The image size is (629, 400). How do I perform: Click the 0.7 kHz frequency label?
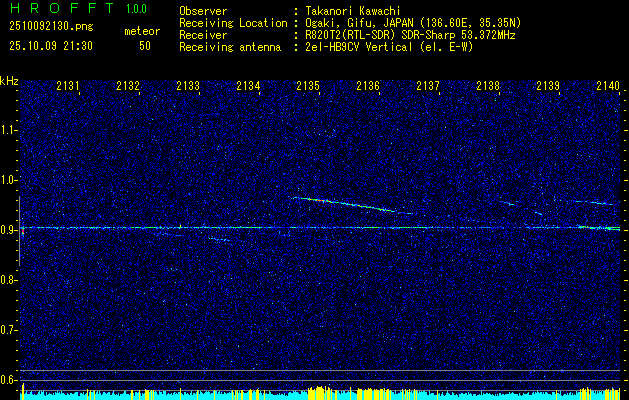(x=9, y=330)
